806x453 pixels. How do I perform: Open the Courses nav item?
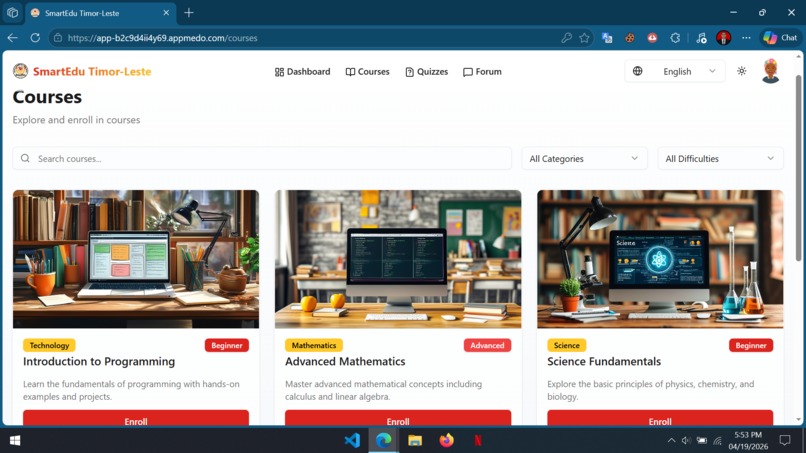click(367, 71)
